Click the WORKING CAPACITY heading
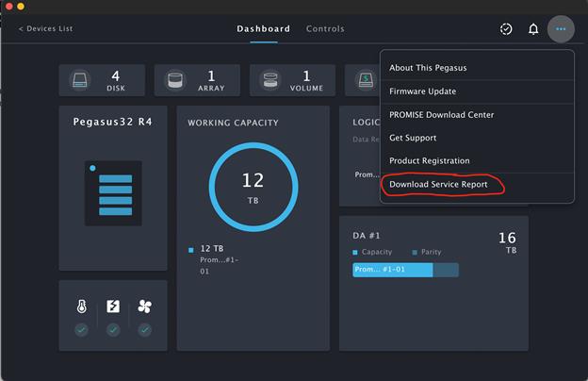Screen dimensions: 588x381 (x=234, y=123)
